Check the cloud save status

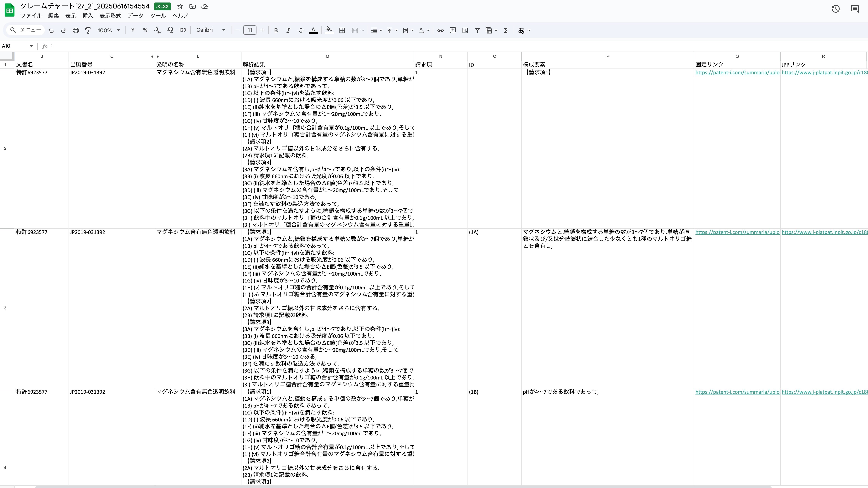click(x=204, y=6)
